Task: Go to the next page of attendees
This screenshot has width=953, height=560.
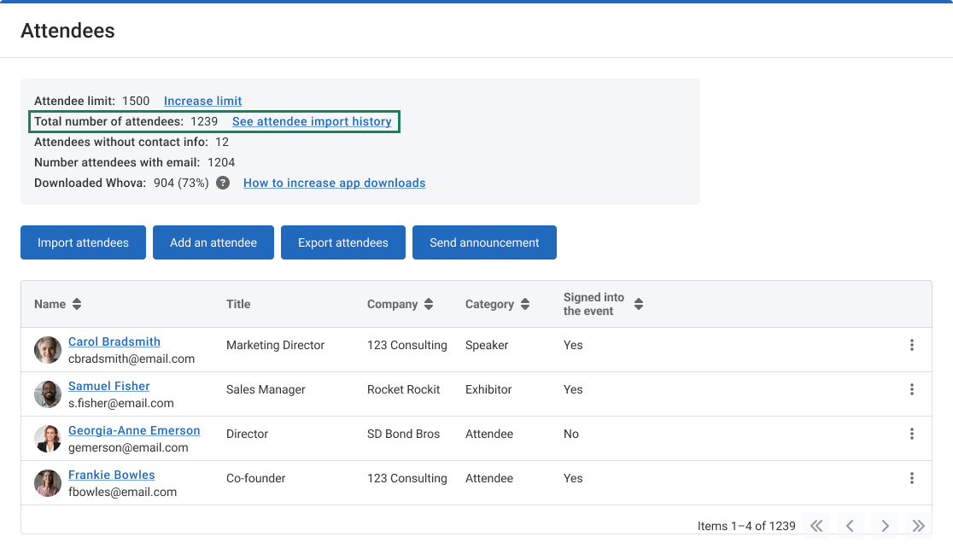Action: pyautogui.click(x=885, y=526)
